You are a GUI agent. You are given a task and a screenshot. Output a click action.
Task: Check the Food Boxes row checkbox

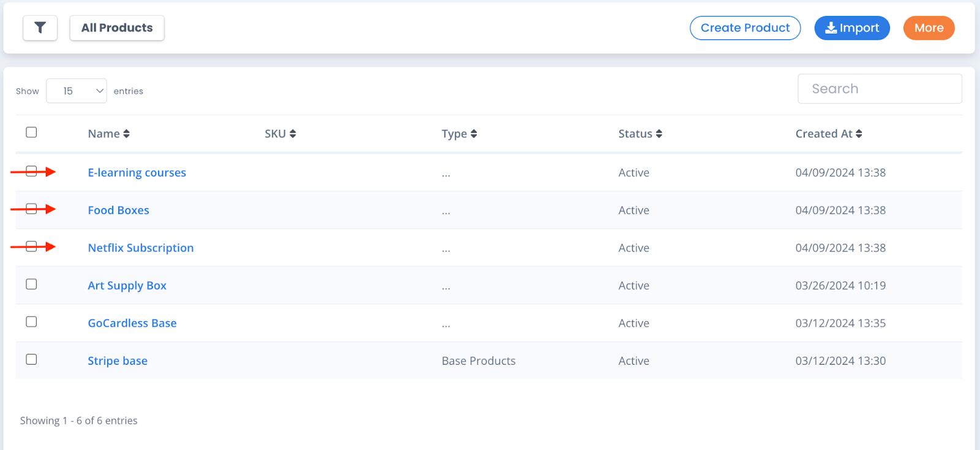click(x=31, y=208)
